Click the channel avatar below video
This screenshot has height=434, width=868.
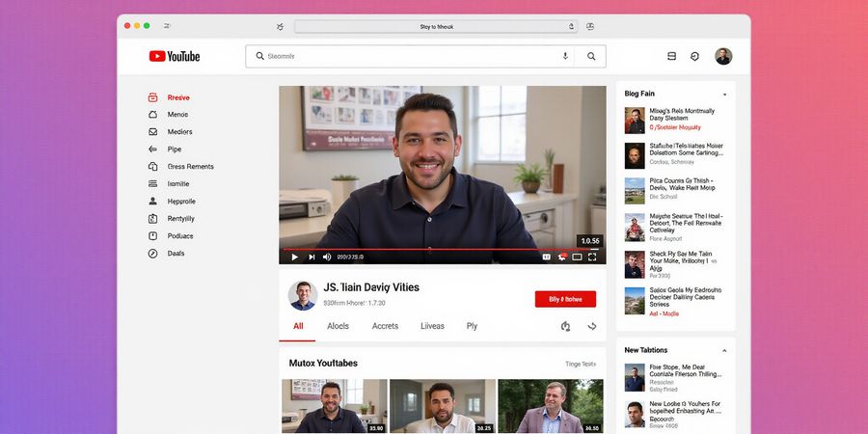coord(303,295)
